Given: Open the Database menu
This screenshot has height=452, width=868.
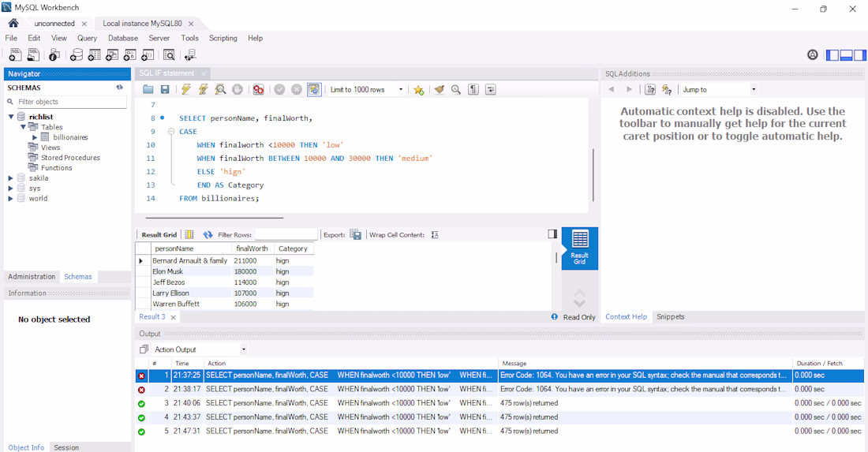Looking at the screenshot, I should pos(123,38).
